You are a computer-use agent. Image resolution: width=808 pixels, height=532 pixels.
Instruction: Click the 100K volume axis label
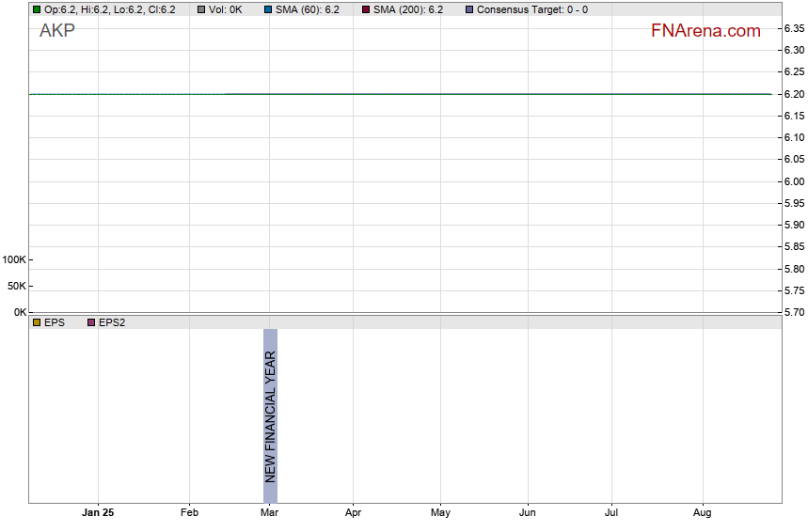14,259
